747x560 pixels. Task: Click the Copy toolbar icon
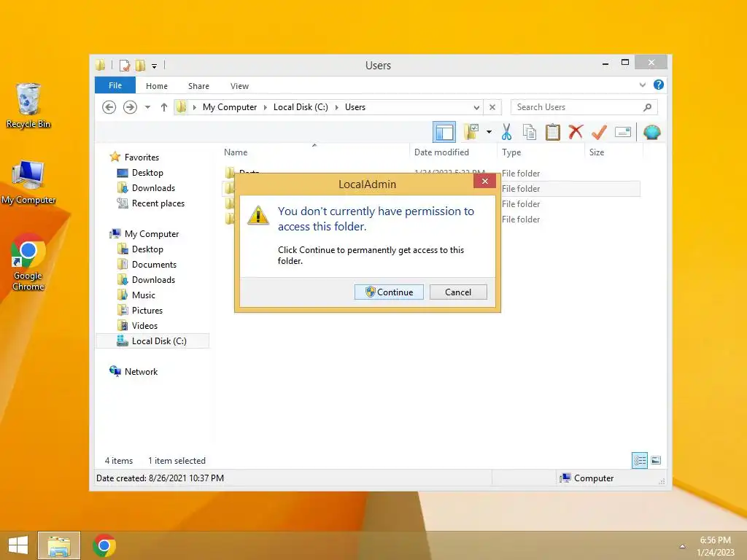(x=530, y=132)
